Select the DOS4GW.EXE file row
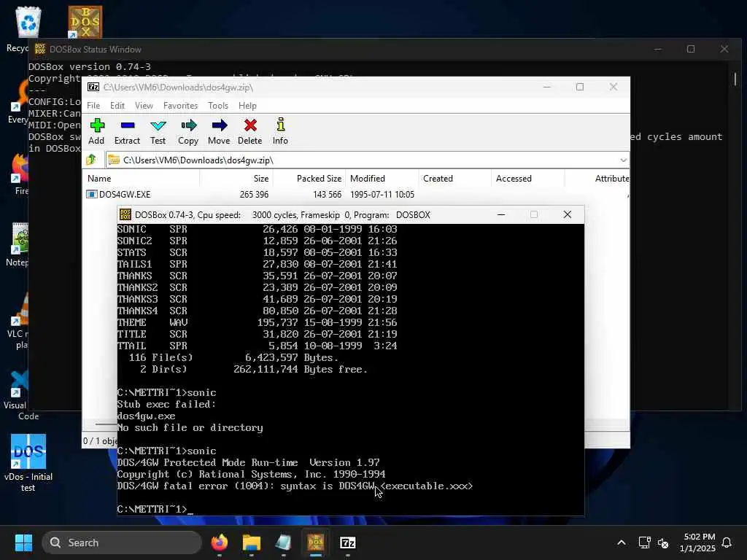Viewport: 747px width, 560px height. [x=356, y=194]
